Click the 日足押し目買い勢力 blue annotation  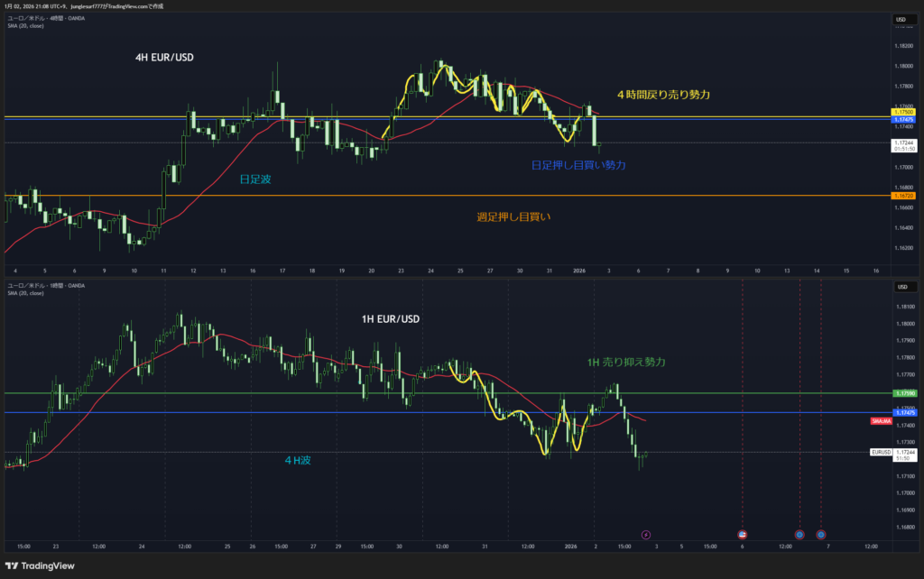[578, 165]
